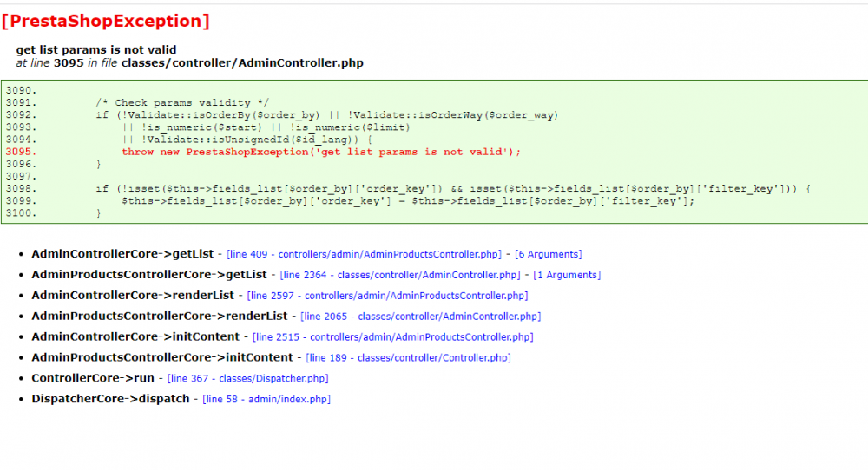Screen dimensions: 868x470
Task: Click AdminControllerCore->renderList trace entry
Action: coord(133,296)
